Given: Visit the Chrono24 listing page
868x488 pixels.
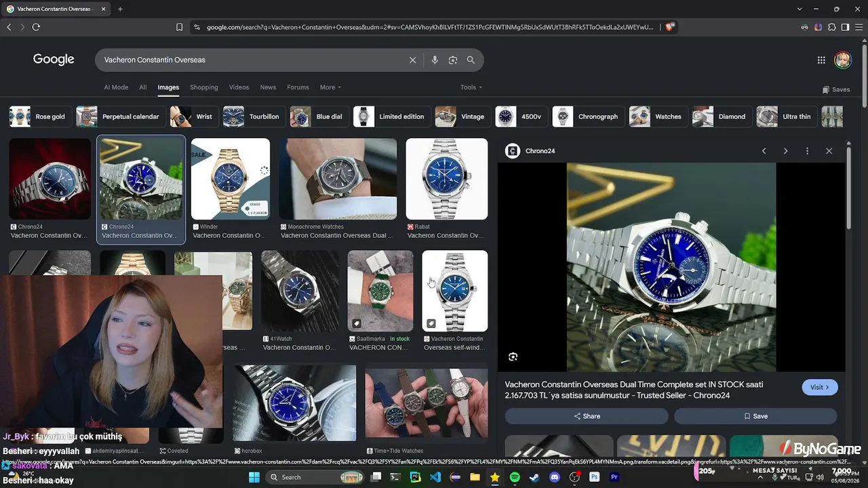Looking at the screenshot, I should (x=820, y=387).
